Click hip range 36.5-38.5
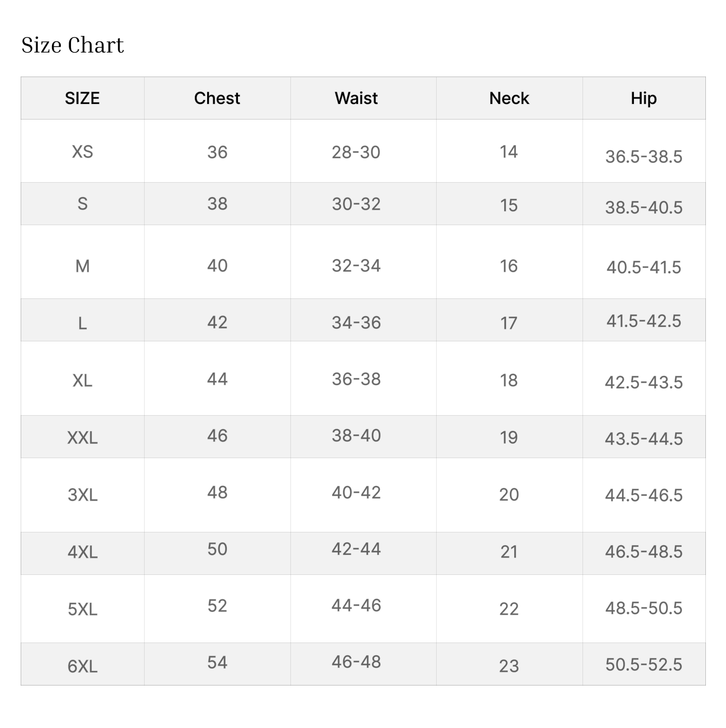The image size is (726, 728). 643,156
